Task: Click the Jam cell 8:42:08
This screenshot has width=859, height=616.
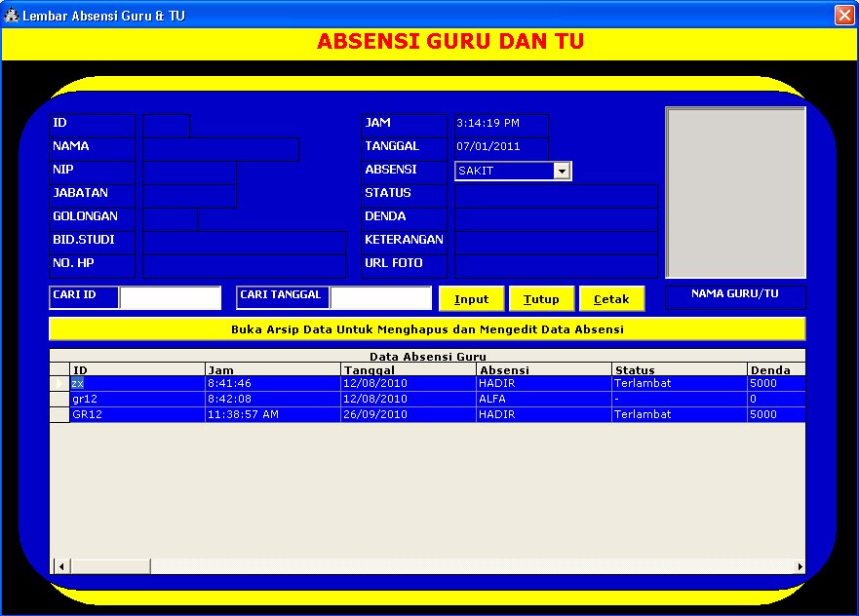Action: click(x=273, y=399)
